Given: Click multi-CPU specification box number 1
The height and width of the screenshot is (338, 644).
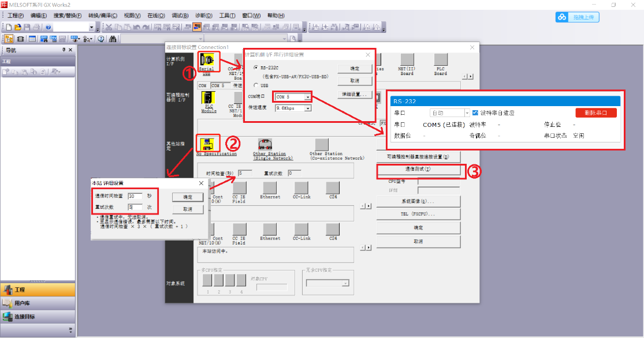Looking at the screenshot, I should click(x=207, y=280).
